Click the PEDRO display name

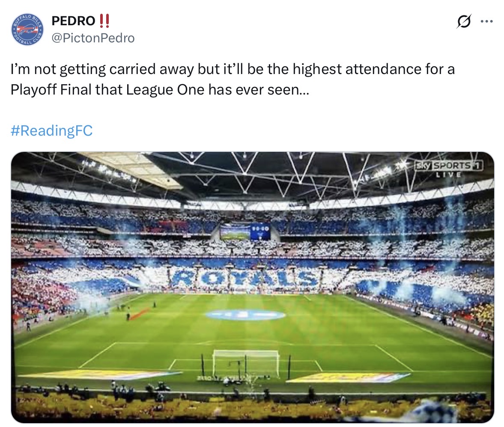pyautogui.click(x=73, y=21)
